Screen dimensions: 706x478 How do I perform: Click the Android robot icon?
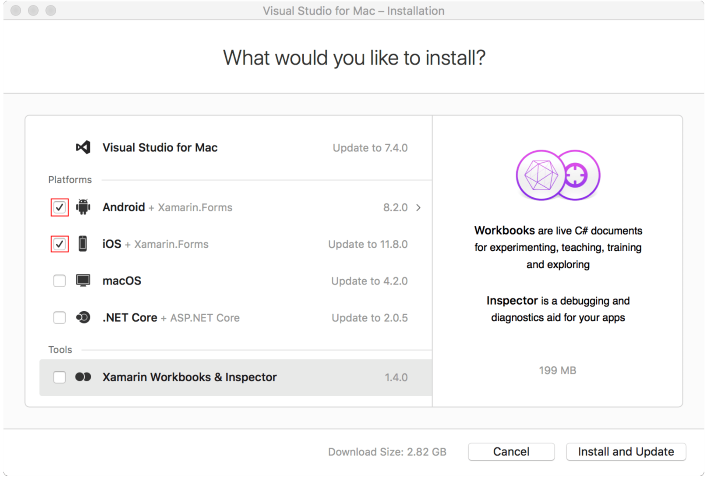click(x=83, y=207)
